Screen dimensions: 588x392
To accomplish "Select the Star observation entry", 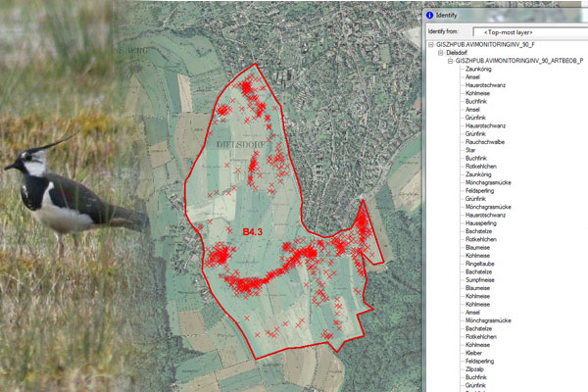I will (x=470, y=150).
